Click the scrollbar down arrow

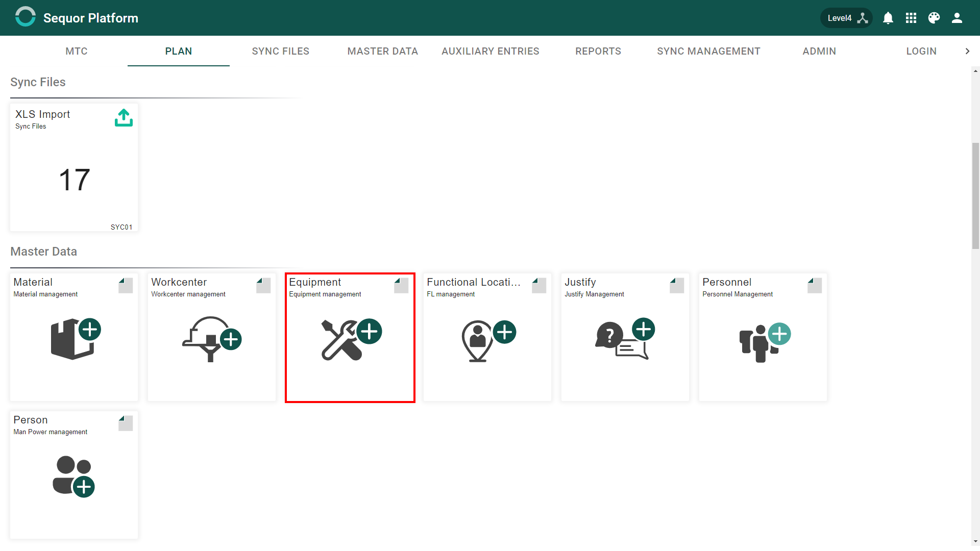(x=975, y=541)
